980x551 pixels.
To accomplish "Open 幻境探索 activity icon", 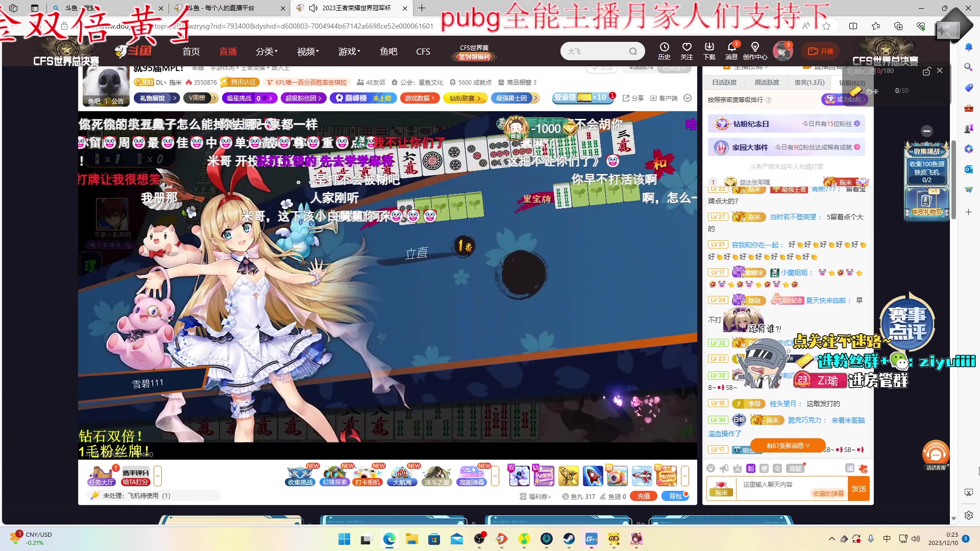I will (335, 475).
